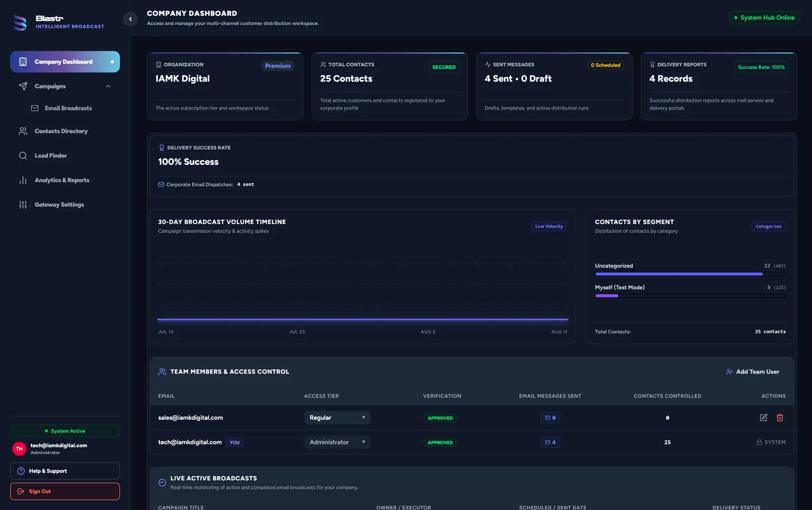Collapse the sidebar with the chevron button
This screenshot has height=510, width=812.
(130, 19)
